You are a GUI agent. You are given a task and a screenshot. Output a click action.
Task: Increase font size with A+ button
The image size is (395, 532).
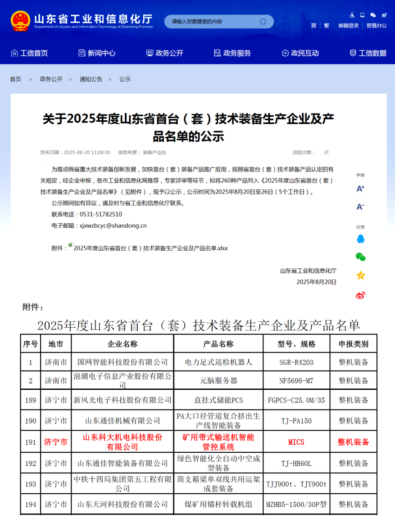(360, 189)
